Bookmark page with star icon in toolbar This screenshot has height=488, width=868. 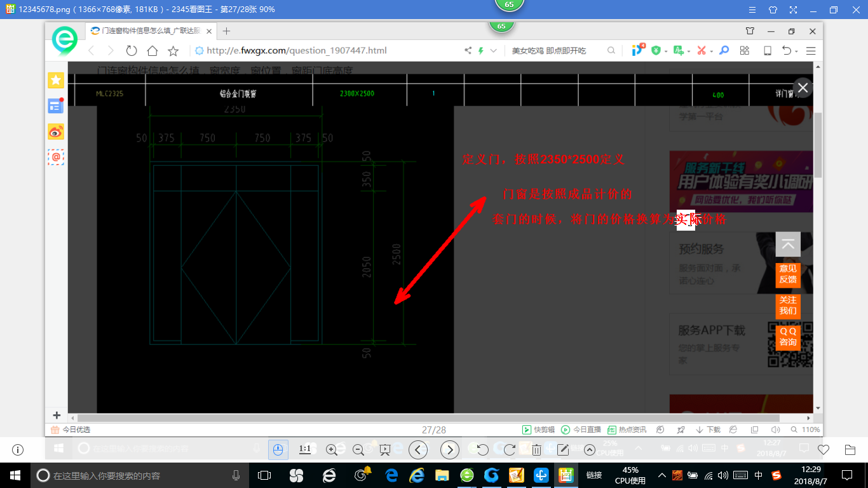(173, 51)
